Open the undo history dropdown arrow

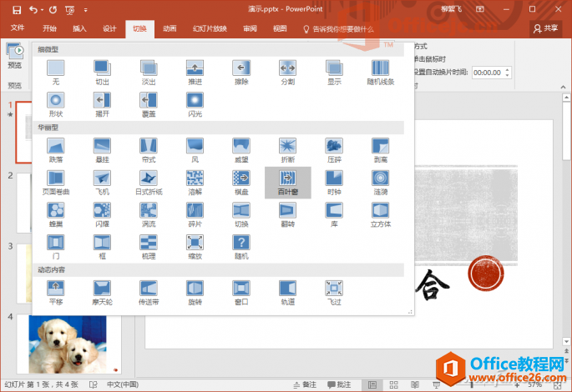pyautogui.click(x=42, y=10)
